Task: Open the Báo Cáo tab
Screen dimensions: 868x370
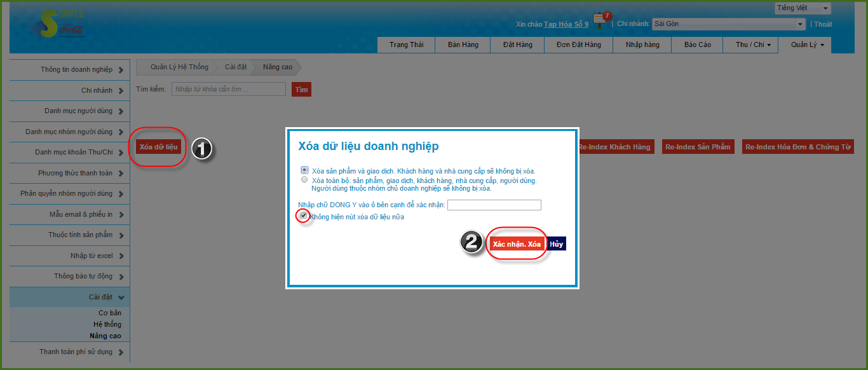Action: click(697, 45)
